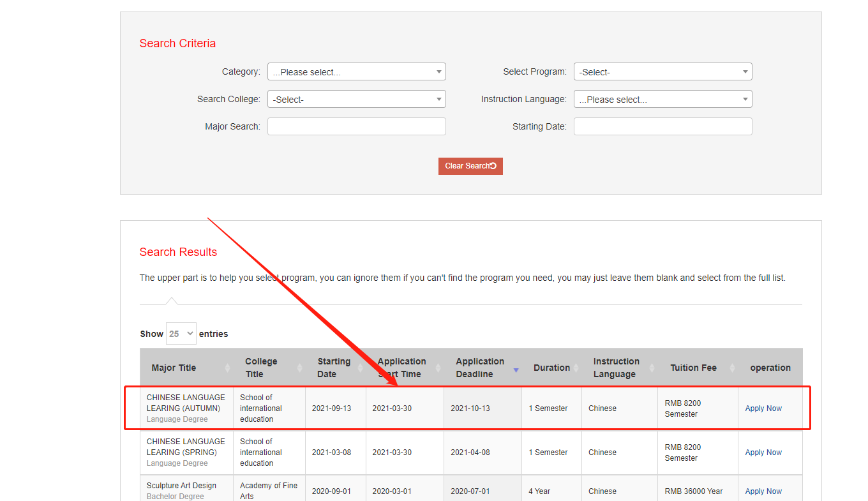This screenshot has height=501, width=868.
Task: Click the Starting Date input field
Action: coord(662,126)
